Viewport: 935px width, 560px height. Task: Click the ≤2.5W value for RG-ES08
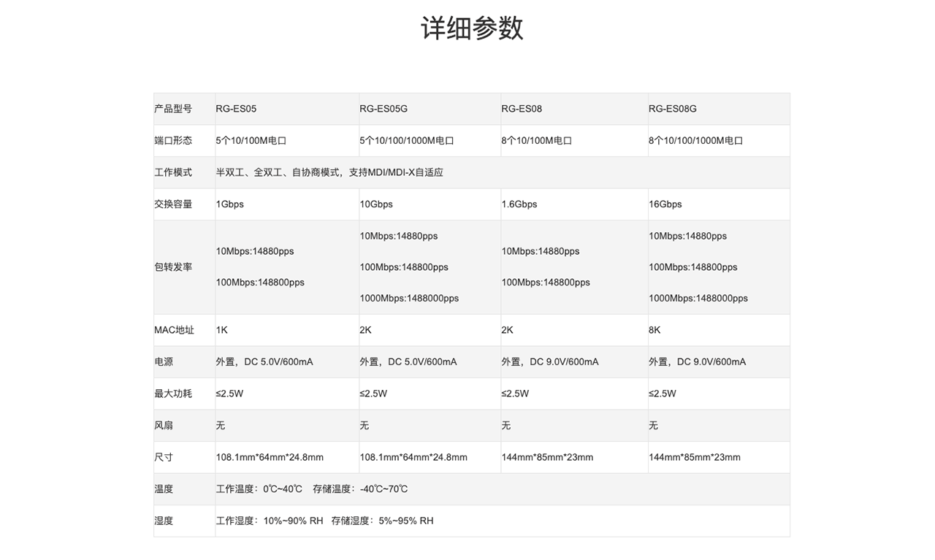tap(515, 394)
